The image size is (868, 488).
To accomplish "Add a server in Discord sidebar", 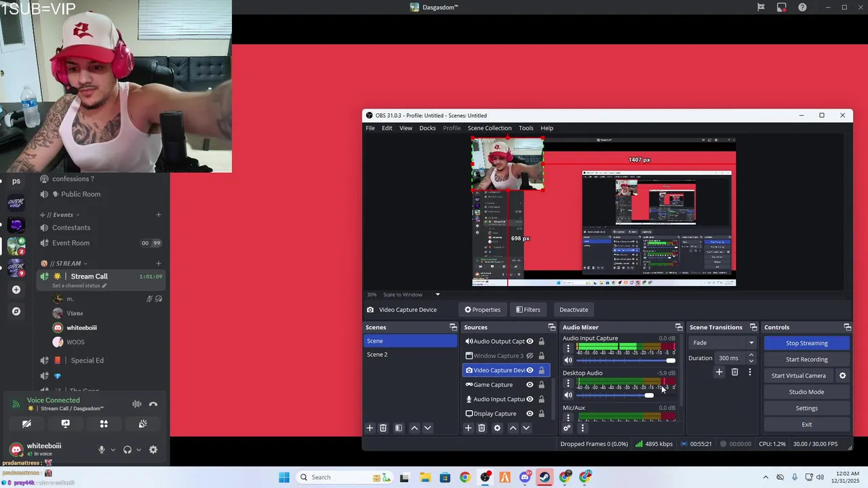I will (16, 289).
